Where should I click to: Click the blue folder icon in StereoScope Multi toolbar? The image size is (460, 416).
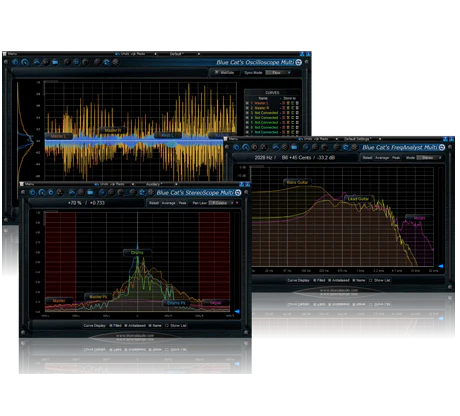[90, 192]
